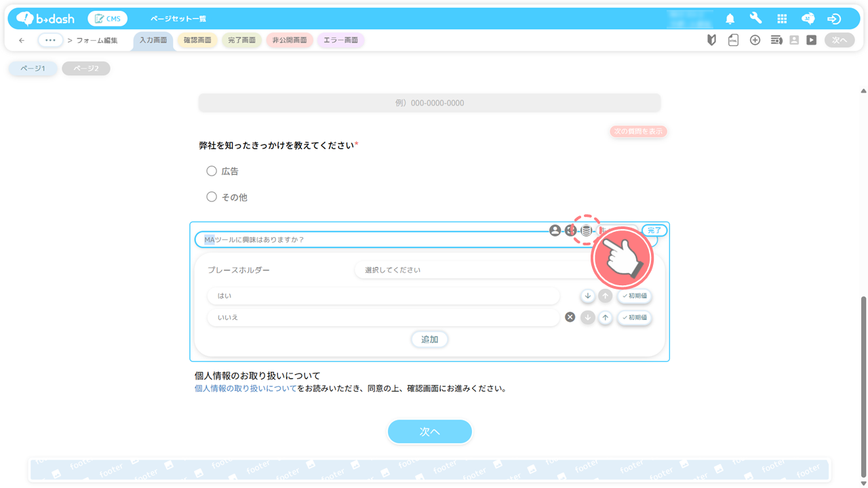Viewport: 868px width, 488px height.
Task: Open the wrench settings icon
Action: [755, 19]
